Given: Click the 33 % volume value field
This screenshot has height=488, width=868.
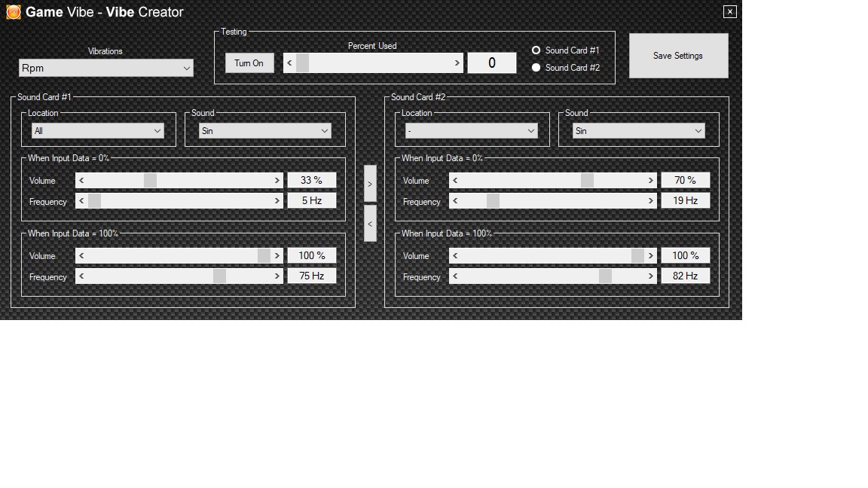Looking at the screenshot, I should [x=312, y=181].
